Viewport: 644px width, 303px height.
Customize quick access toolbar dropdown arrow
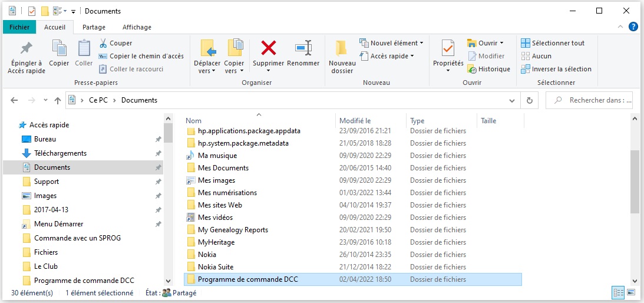tap(73, 12)
